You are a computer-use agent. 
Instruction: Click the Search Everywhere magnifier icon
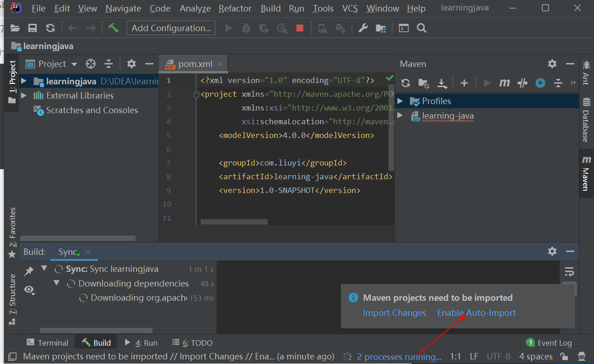click(422, 28)
